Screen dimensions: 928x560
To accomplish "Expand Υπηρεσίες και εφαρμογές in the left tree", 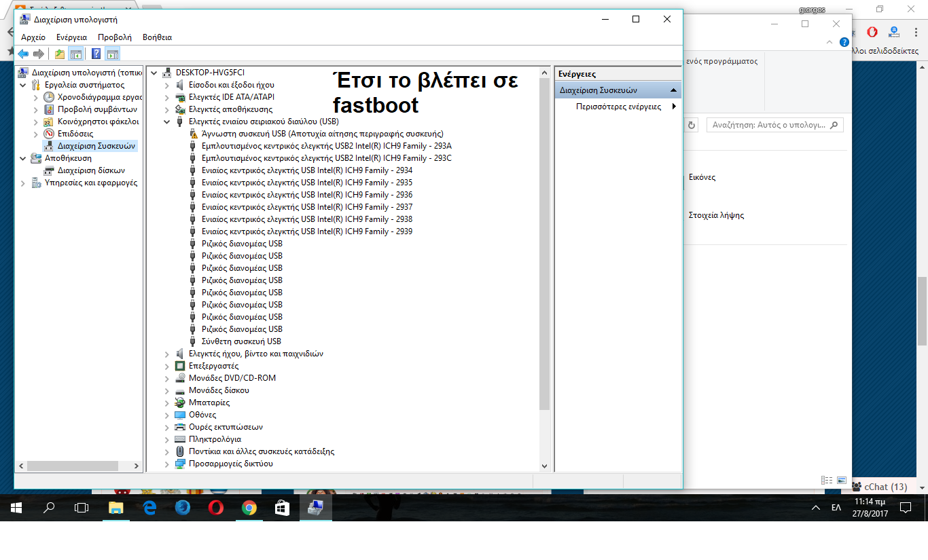I will coord(24,183).
